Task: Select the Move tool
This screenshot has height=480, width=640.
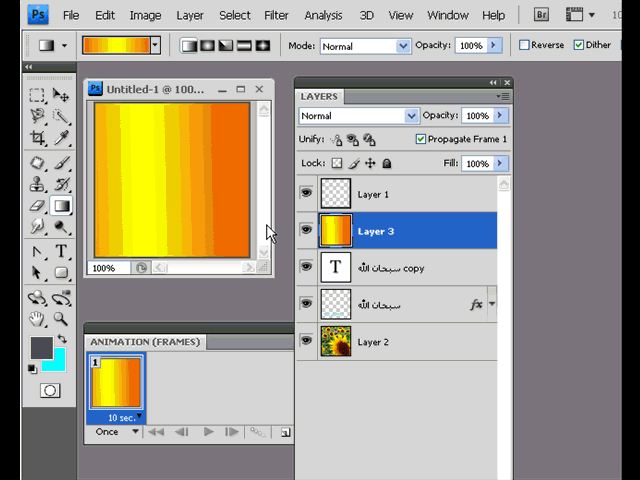Action: pyautogui.click(x=61, y=95)
